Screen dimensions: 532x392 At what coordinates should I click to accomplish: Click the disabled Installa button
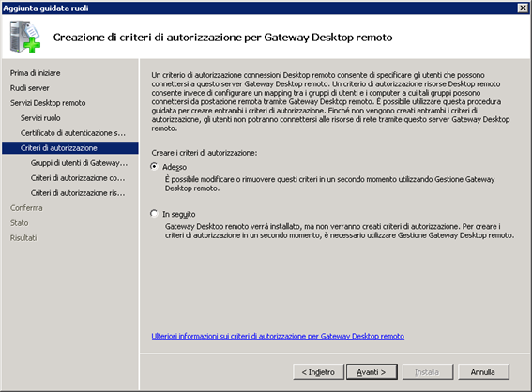click(428, 372)
